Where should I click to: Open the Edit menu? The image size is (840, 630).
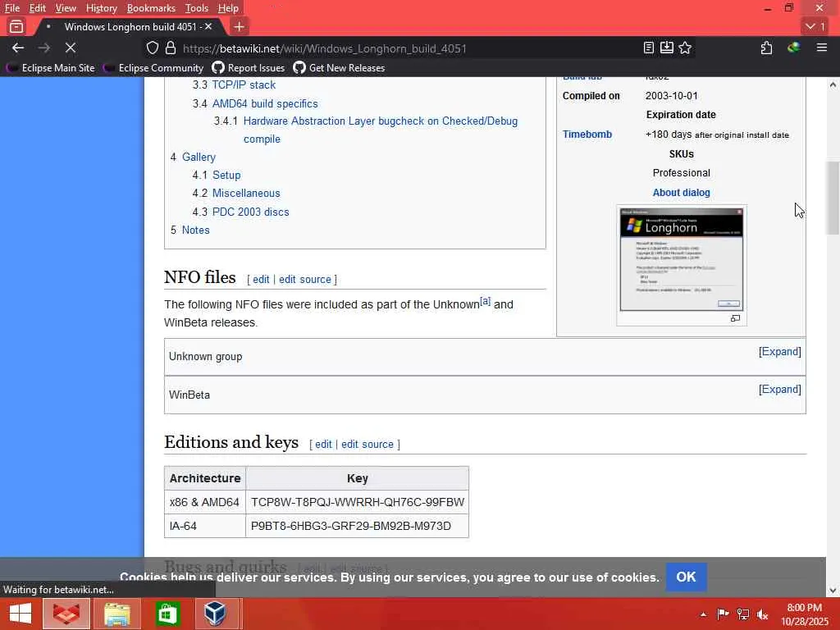pos(38,8)
